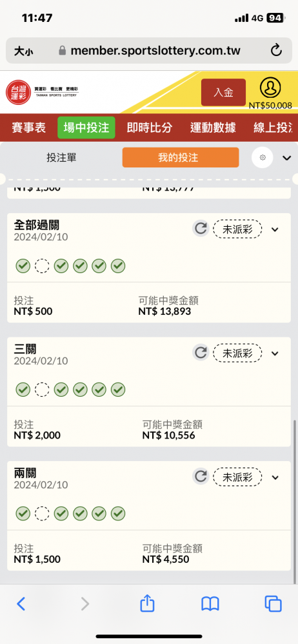Open Safari bookmarks book icon
Viewport: 298px width, 644px height.
click(210, 604)
